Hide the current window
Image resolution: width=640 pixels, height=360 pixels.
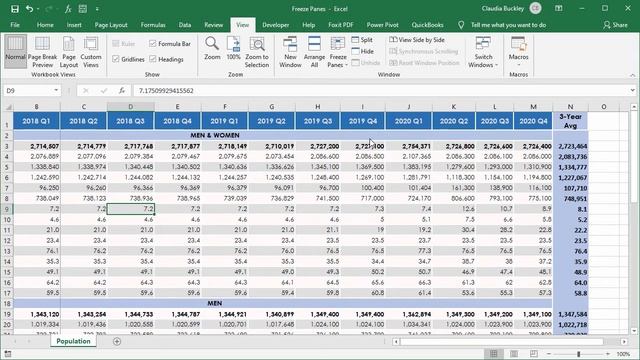coord(363,51)
